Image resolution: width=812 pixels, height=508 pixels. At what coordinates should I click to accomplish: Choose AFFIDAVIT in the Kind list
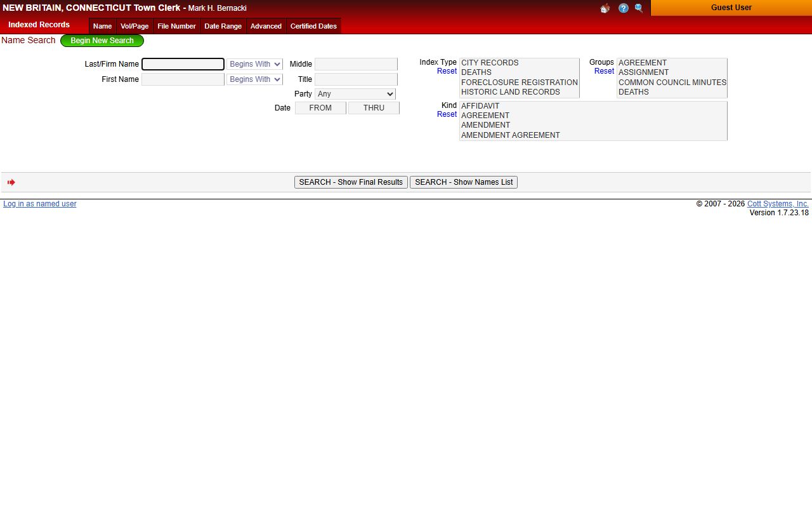(480, 106)
